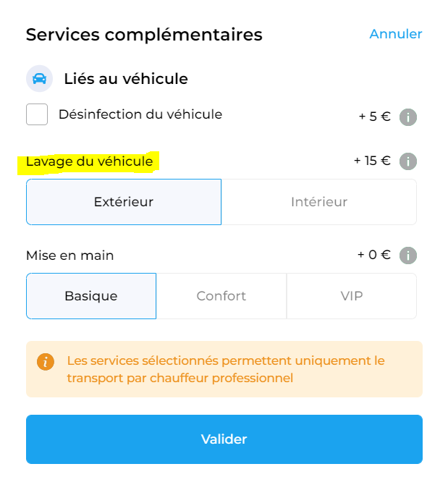Click the chauffeur professionnel warning message
448x477 pixels.
[x=226, y=369]
